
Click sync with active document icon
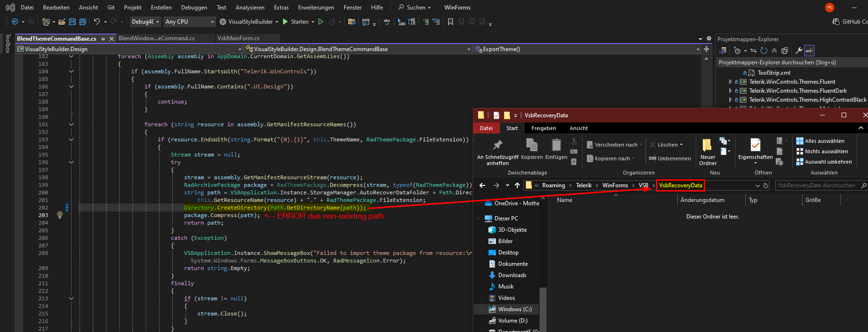click(x=753, y=51)
